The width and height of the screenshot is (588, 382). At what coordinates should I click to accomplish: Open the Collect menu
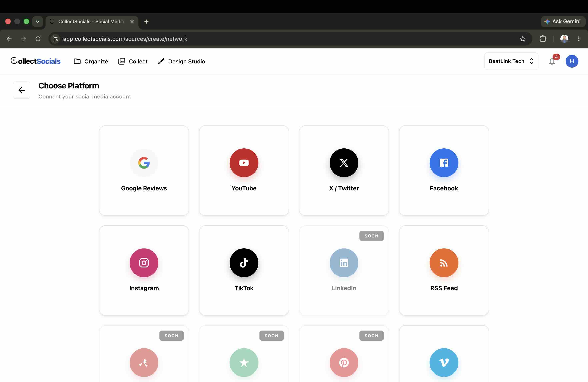(x=133, y=61)
